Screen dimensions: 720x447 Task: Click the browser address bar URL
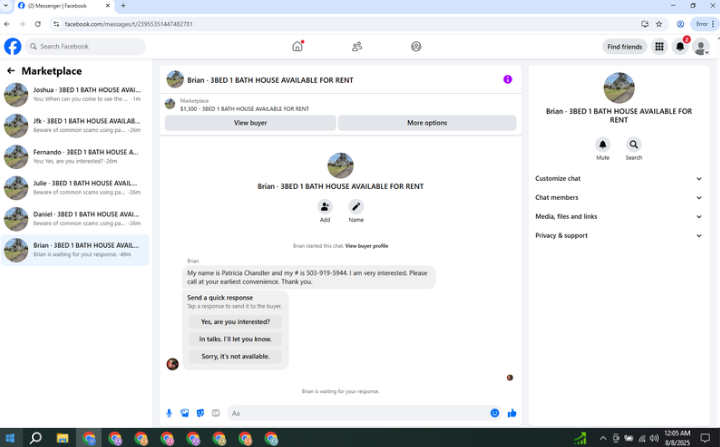129,24
